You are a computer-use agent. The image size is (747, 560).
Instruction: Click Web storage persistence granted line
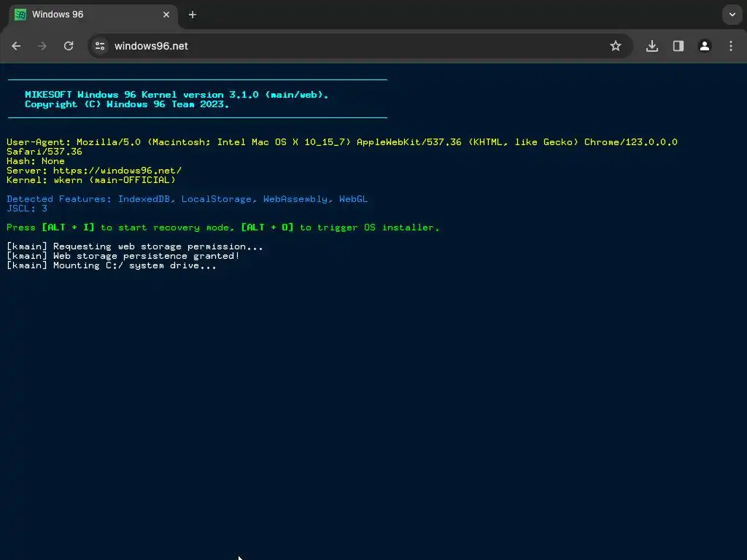123,256
